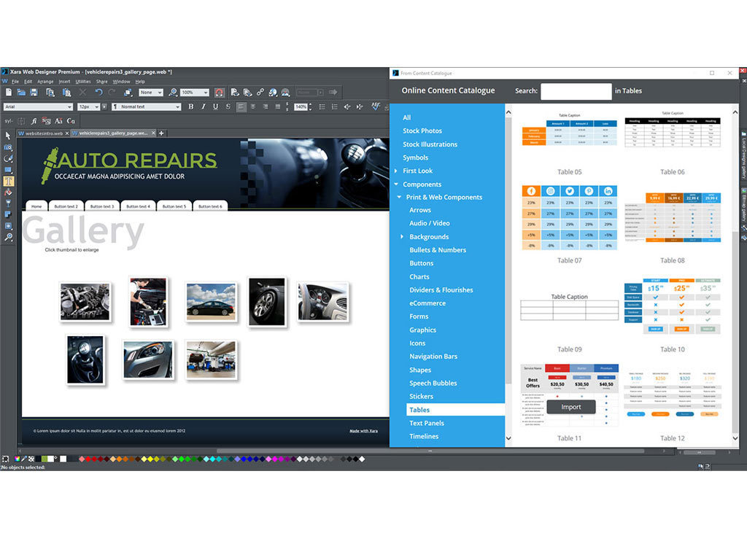Open the Utilities menu
The width and height of the screenshot is (747, 560).
tap(83, 82)
